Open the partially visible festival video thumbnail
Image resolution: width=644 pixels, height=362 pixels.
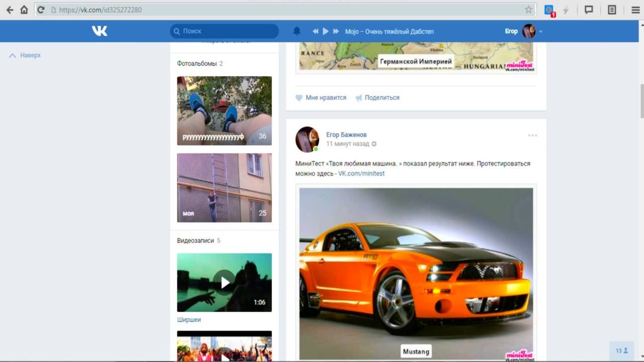[x=224, y=346]
